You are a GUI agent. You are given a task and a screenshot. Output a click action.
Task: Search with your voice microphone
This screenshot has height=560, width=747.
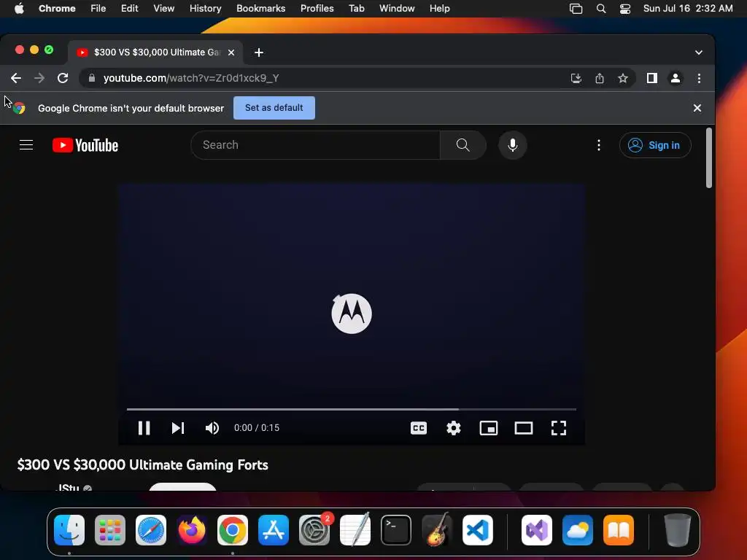pos(513,145)
